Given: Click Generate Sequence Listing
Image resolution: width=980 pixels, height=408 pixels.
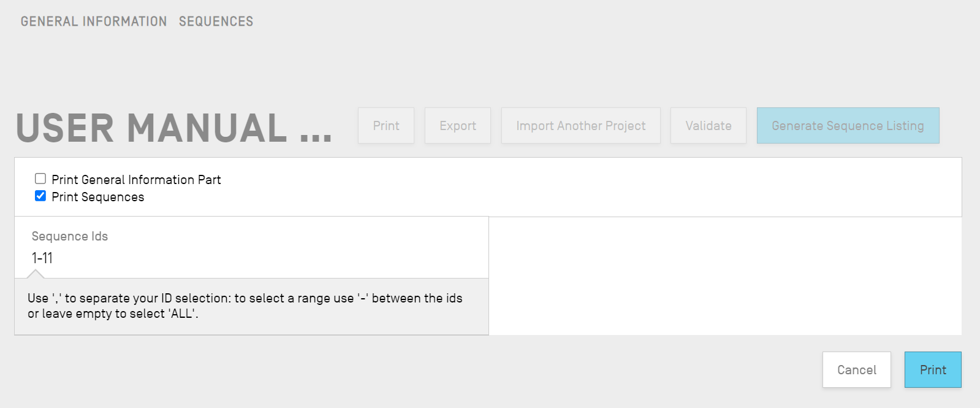Looking at the screenshot, I should pos(848,126).
